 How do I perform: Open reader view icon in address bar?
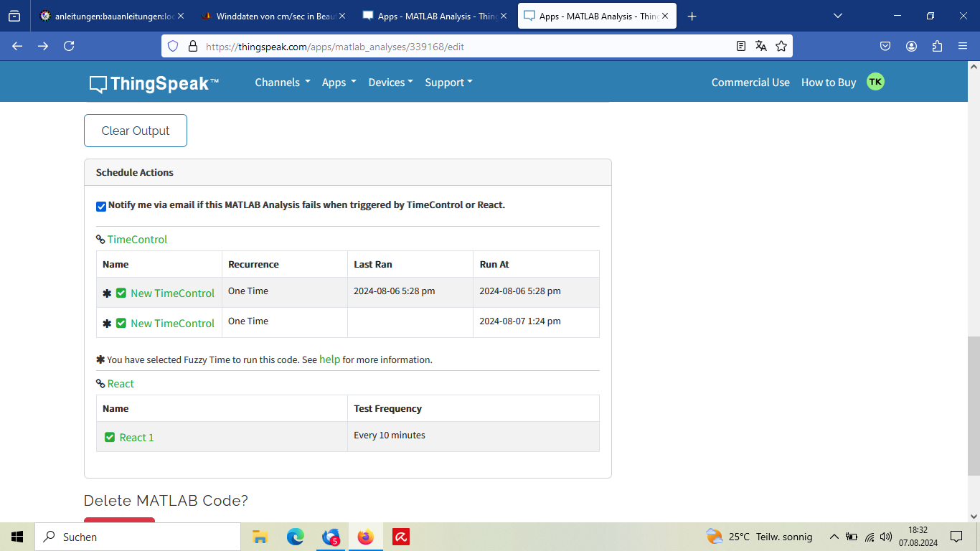(x=741, y=46)
